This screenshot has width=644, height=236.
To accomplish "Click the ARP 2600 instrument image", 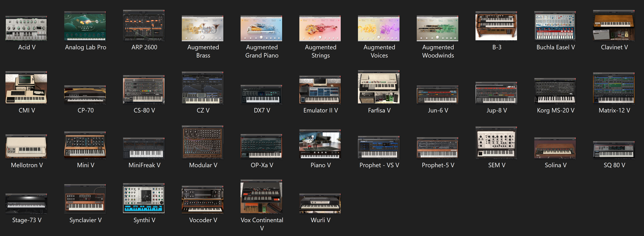I will [144, 26].
